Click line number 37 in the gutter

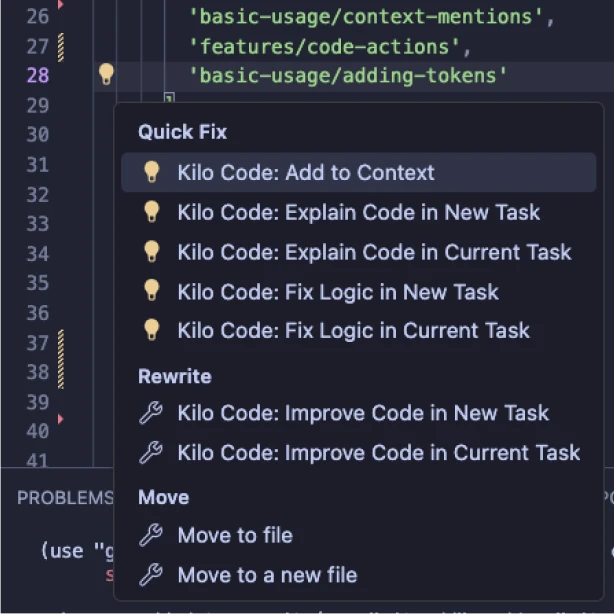pyautogui.click(x=38, y=343)
